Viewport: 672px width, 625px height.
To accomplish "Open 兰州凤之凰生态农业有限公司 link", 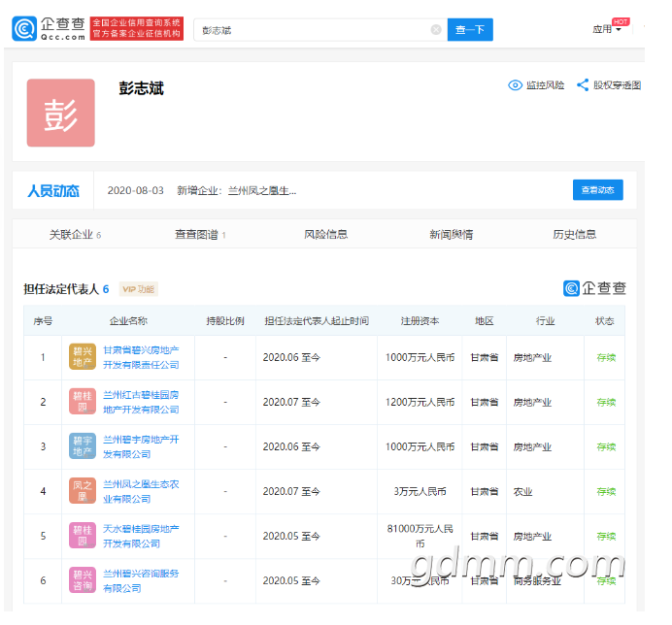I will point(141,491).
